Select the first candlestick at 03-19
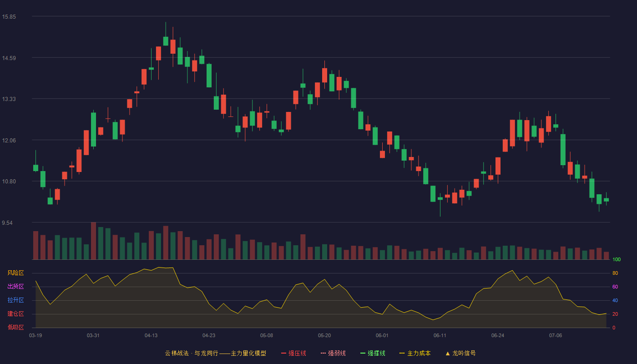This screenshot has width=637, height=364. (35, 168)
